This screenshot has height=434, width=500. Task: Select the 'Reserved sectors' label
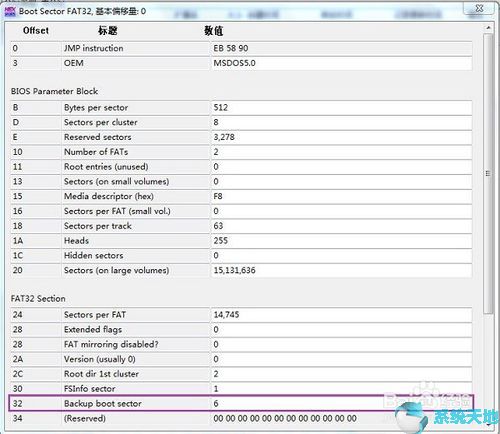pos(98,137)
